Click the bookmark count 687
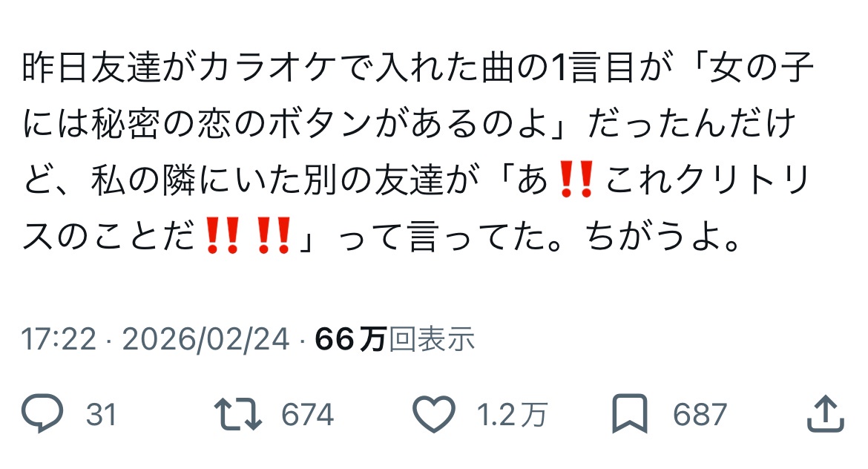The width and height of the screenshot is (868, 469). (x=700, y=414)
